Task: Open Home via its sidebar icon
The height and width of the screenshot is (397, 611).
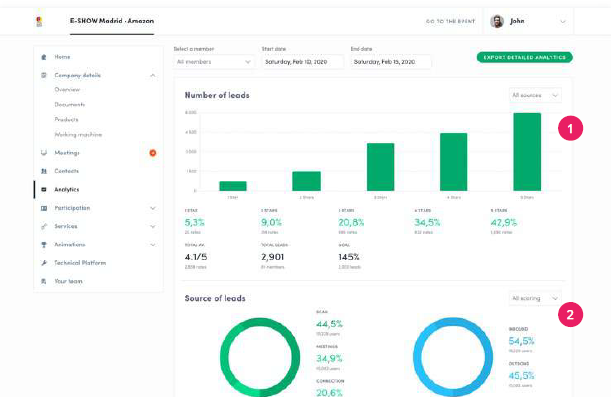Action: (44, 57)
